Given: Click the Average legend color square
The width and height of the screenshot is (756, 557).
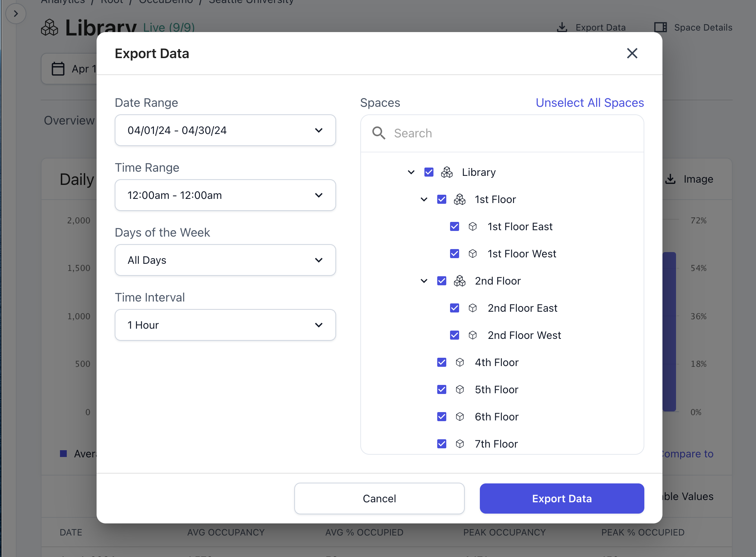Looking at the screenshot, I should tap(63, 454).
